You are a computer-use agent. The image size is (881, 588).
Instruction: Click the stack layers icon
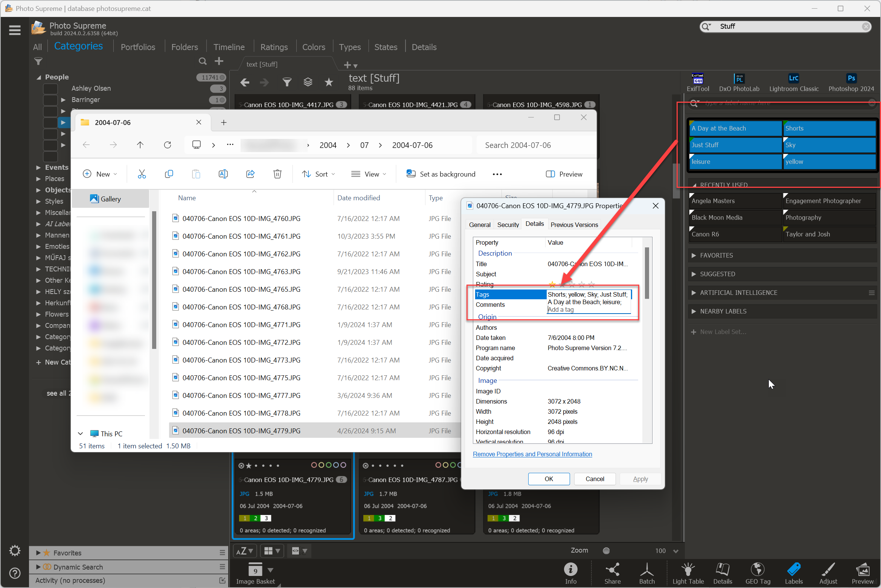pos(308,82)
